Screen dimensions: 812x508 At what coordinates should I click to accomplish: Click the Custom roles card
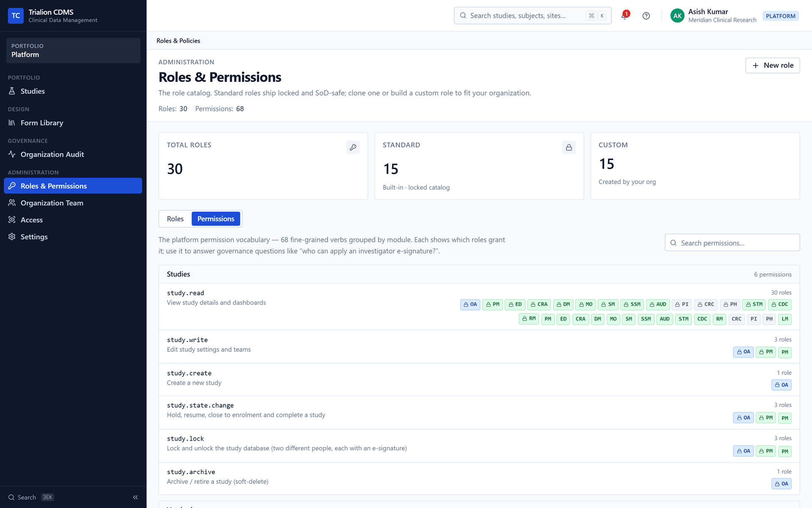pyautogui.click(x=695, y=166)
